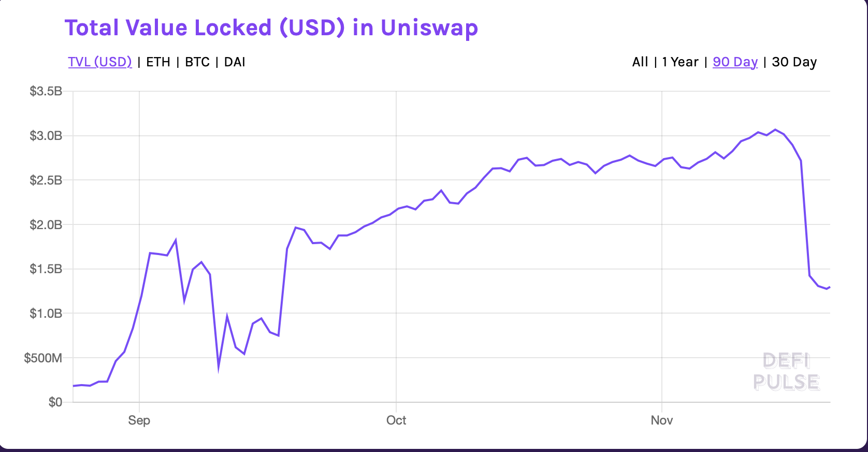Open the TVL (USD) view
Screen dimensions: 868x452
pyautogui.click(x=100, y=61)
